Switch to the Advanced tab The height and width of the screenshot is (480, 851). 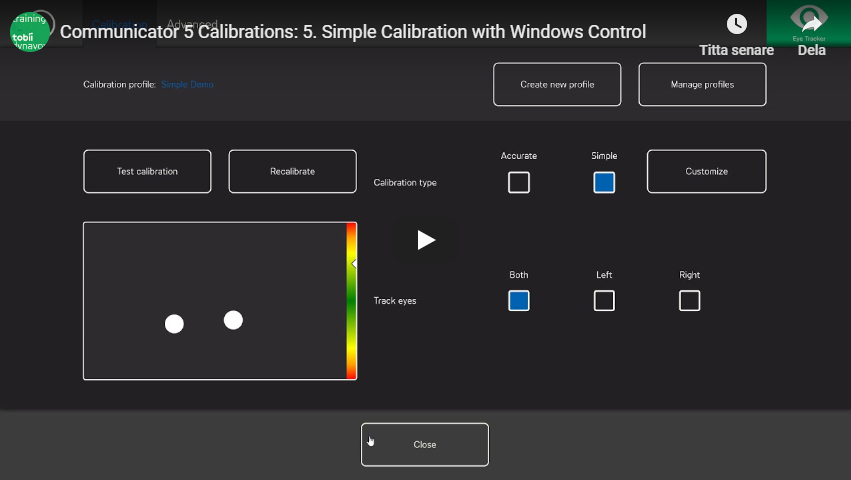pos(192,23)
